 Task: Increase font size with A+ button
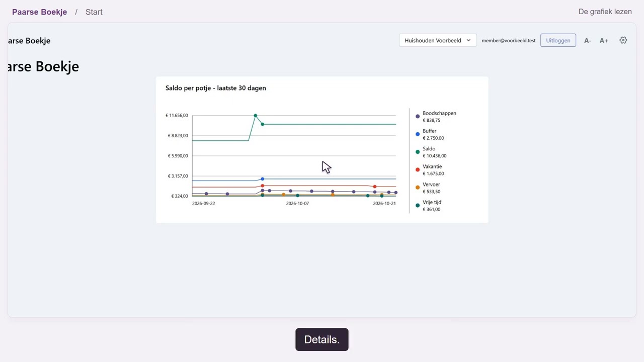tap(604, 40)
